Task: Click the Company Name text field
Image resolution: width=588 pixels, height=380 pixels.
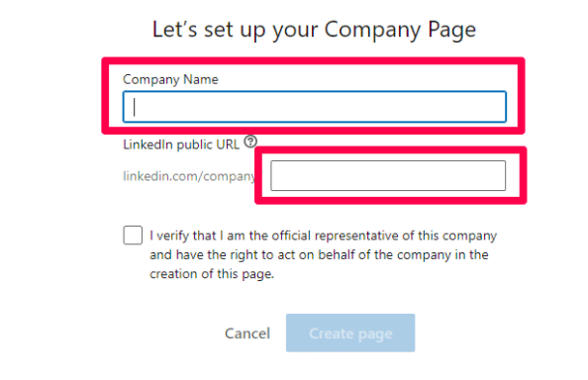Action: [315, 107]
